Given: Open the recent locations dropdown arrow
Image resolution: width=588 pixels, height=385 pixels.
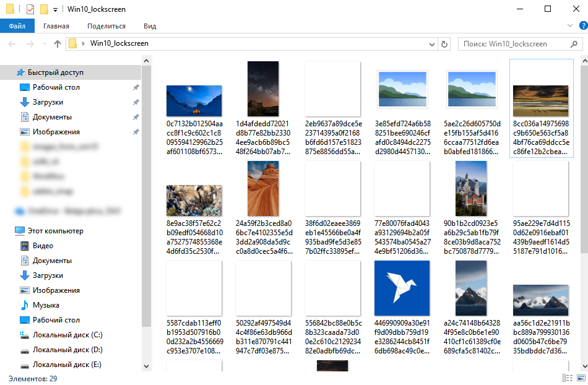Looking at the screenshot, I should 43,44.
